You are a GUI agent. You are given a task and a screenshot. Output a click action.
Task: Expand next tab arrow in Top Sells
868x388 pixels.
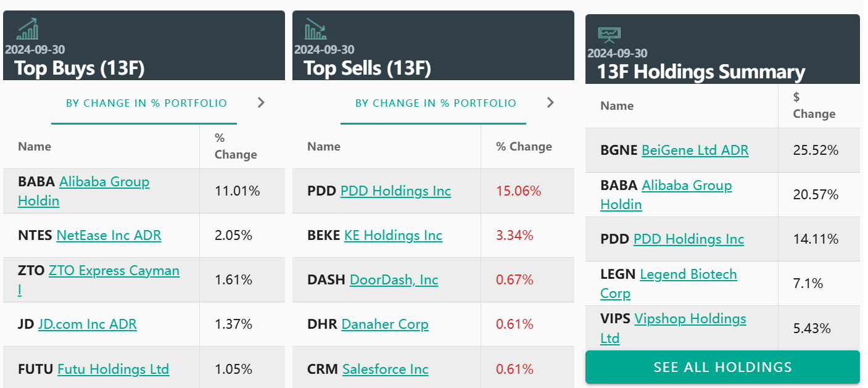tap(550, 102)
